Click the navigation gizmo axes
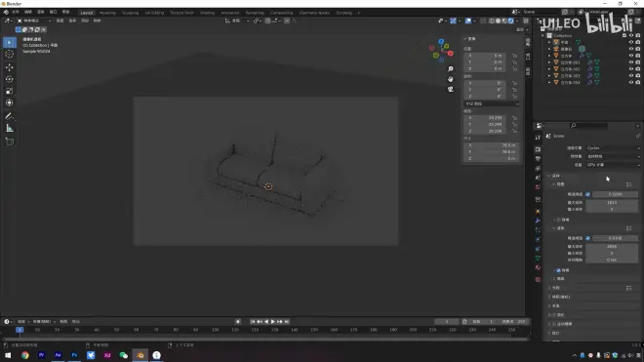 tap(441, 50)
